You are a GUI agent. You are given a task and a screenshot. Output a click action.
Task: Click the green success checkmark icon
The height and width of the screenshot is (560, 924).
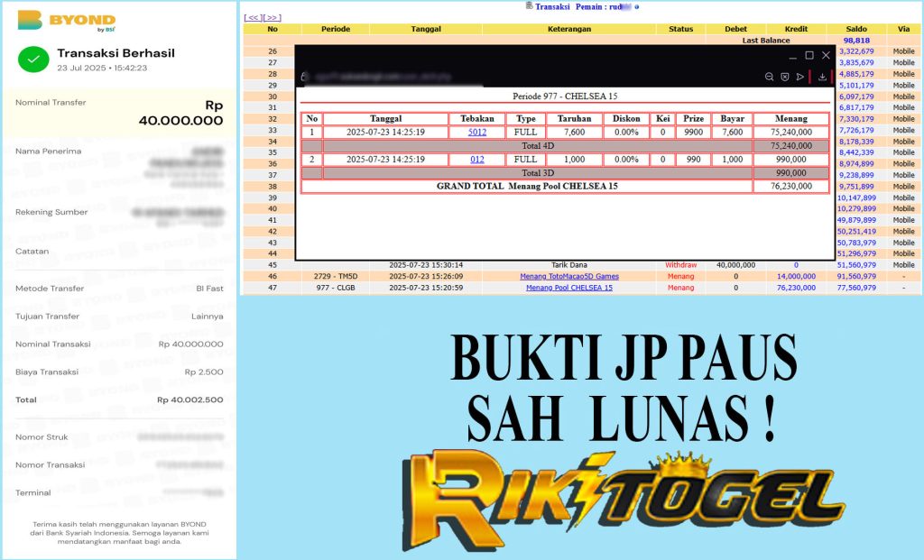click(x=33, y=60)
